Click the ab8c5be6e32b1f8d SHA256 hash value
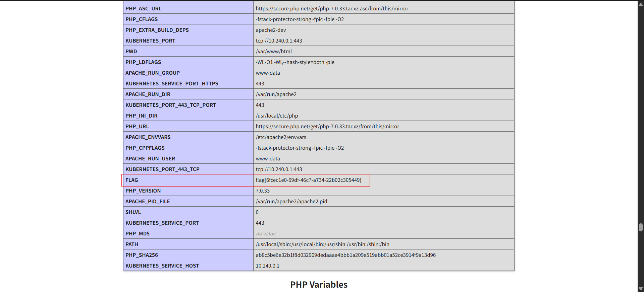 (x=345, y=255)
